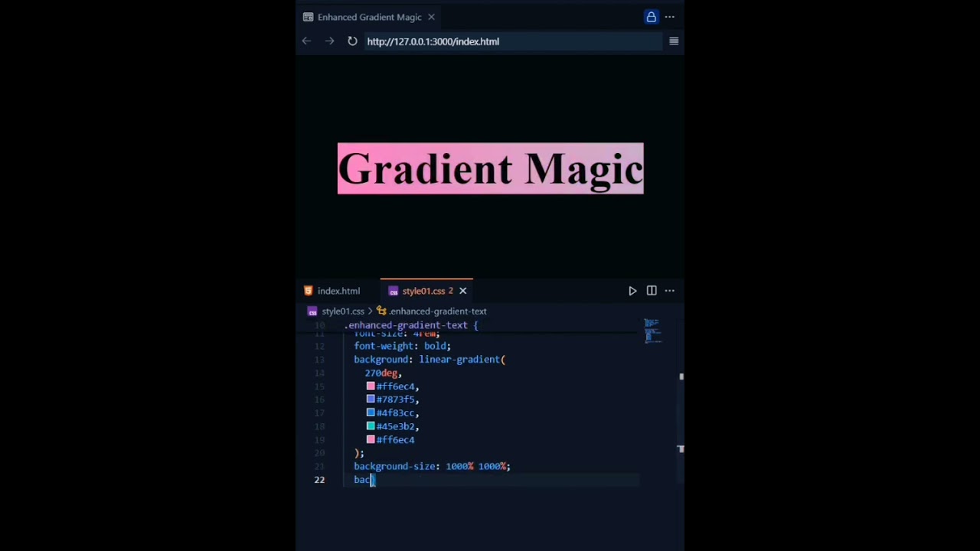Close the style01.css tab

click(x=462, y=291)
